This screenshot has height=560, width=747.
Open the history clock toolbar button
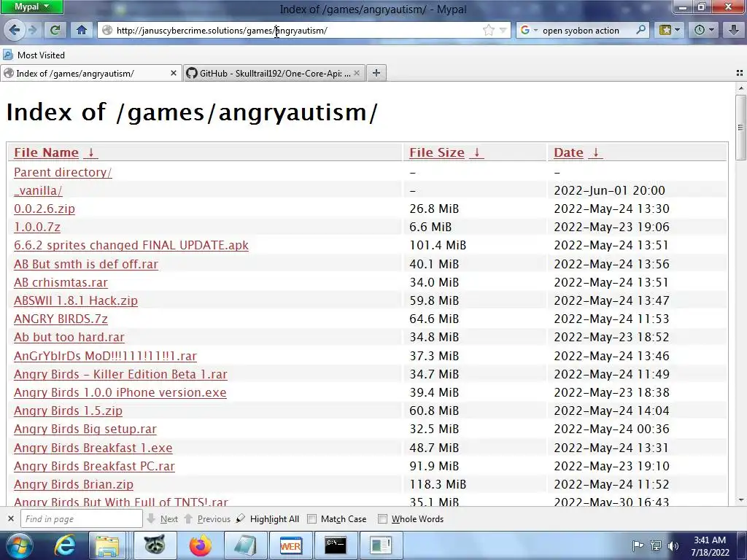click(x=704, y=30)
